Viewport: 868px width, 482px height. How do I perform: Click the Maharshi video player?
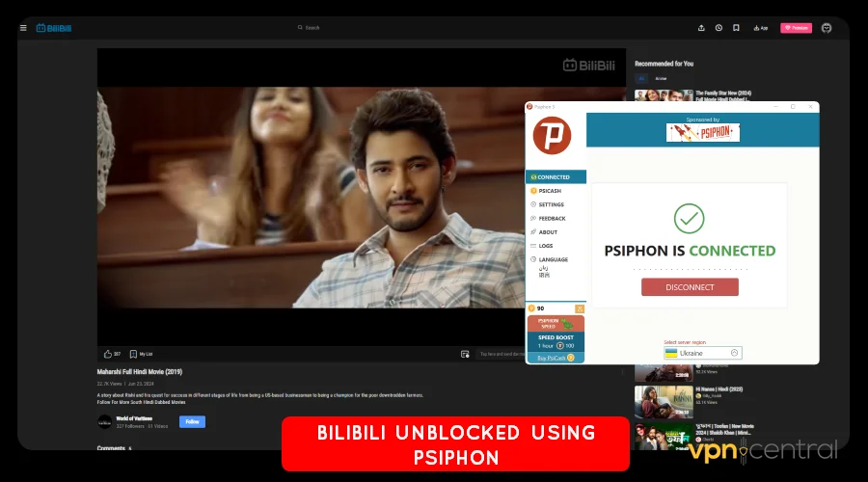pyautogui.click(x=312, y=197)
